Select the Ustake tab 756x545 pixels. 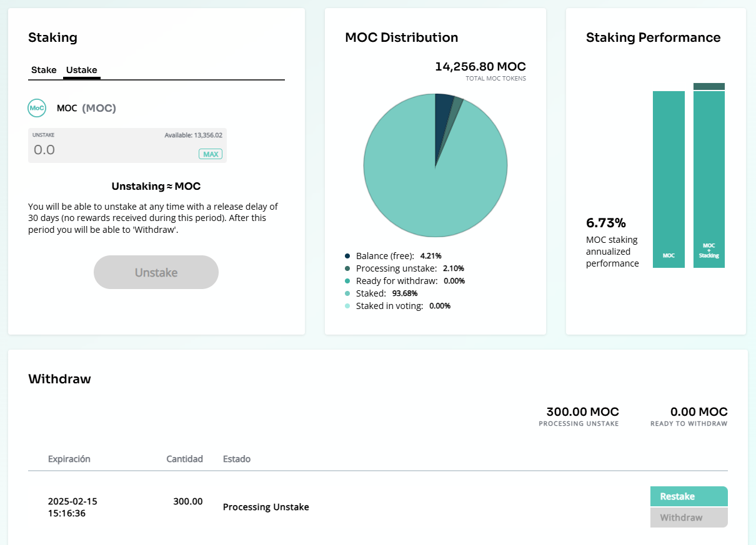(82, 70)
